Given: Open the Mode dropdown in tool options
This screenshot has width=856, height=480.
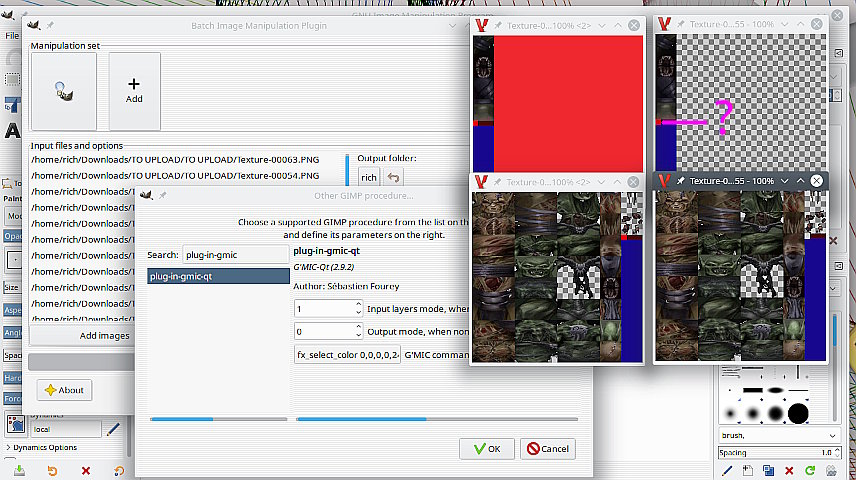Looking at the screenshot, I should [14, 216].
